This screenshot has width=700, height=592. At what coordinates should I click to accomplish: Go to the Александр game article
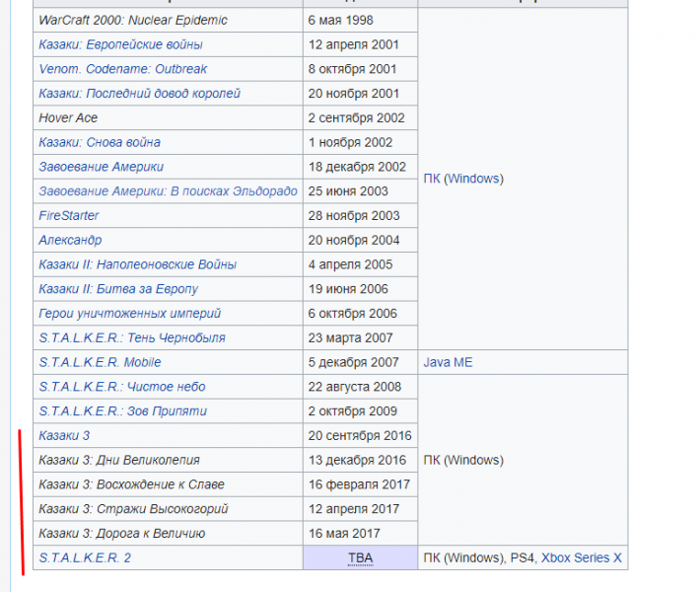tap(69, 240)
